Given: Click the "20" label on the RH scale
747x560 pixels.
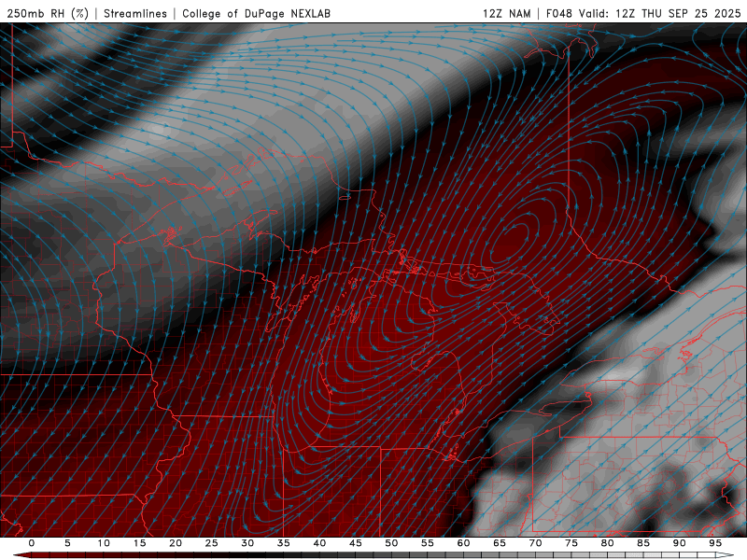Looking at the screenshot, I should click(176, 543).
